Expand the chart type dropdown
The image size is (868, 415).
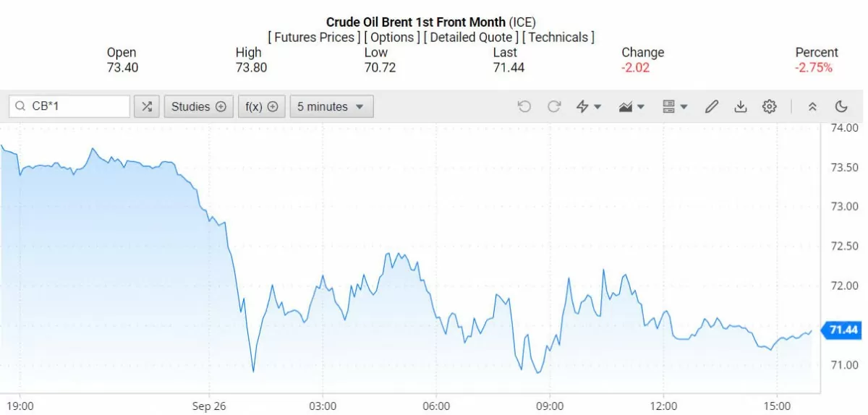pos(631,107)
